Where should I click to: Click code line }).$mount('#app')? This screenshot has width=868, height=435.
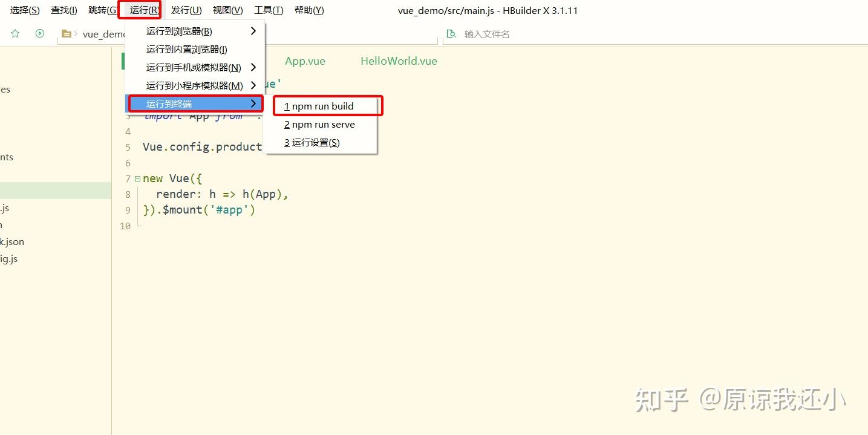point(199,210)
